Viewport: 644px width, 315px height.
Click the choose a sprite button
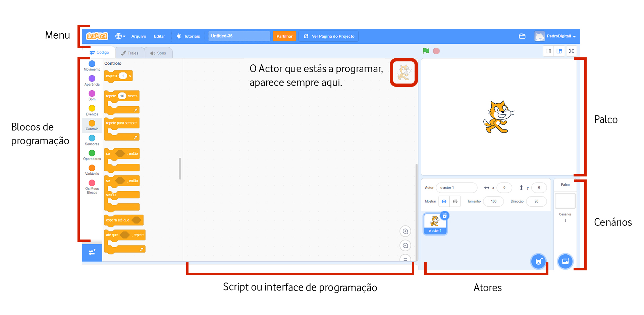(538, 261)
